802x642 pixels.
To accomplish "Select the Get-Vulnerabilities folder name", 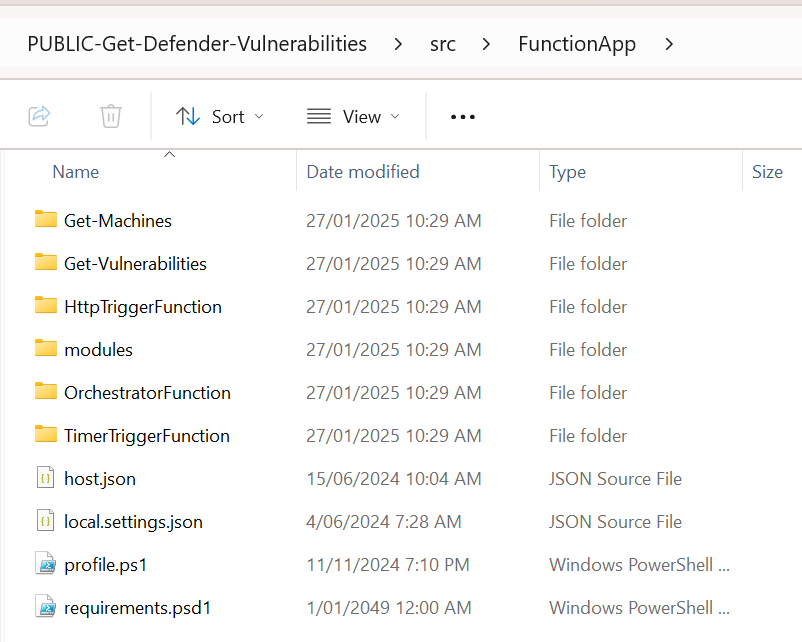I will 135,264.
